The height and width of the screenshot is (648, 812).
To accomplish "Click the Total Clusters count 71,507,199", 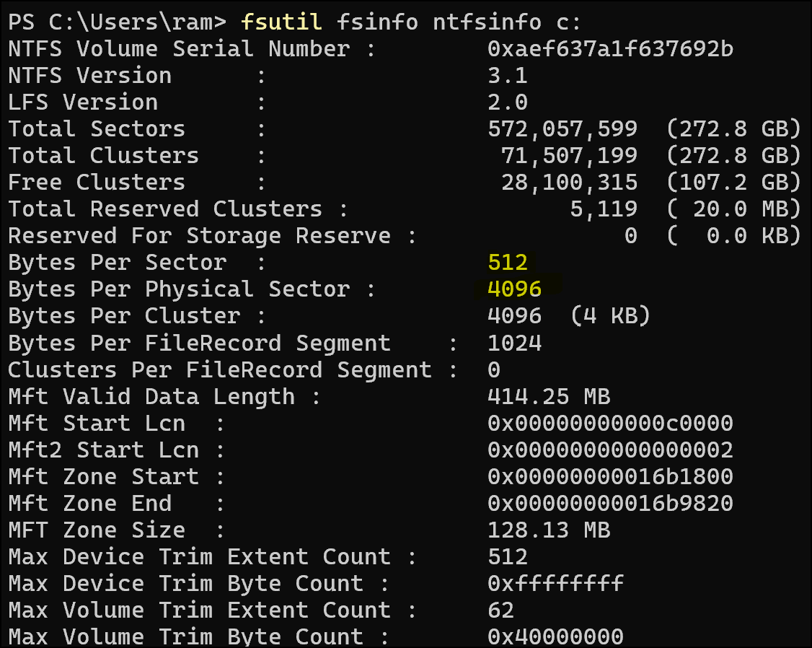I will pos(569,155).
